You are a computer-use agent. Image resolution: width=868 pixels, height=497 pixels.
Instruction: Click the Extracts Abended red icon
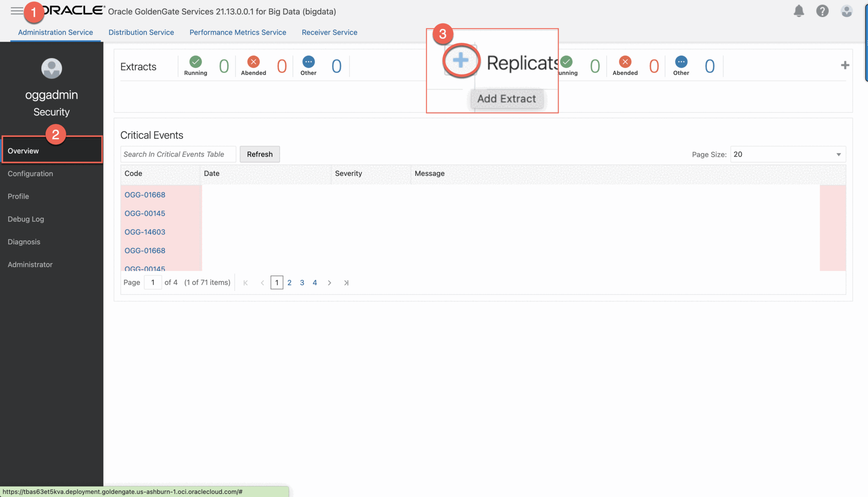coord(253,61)
